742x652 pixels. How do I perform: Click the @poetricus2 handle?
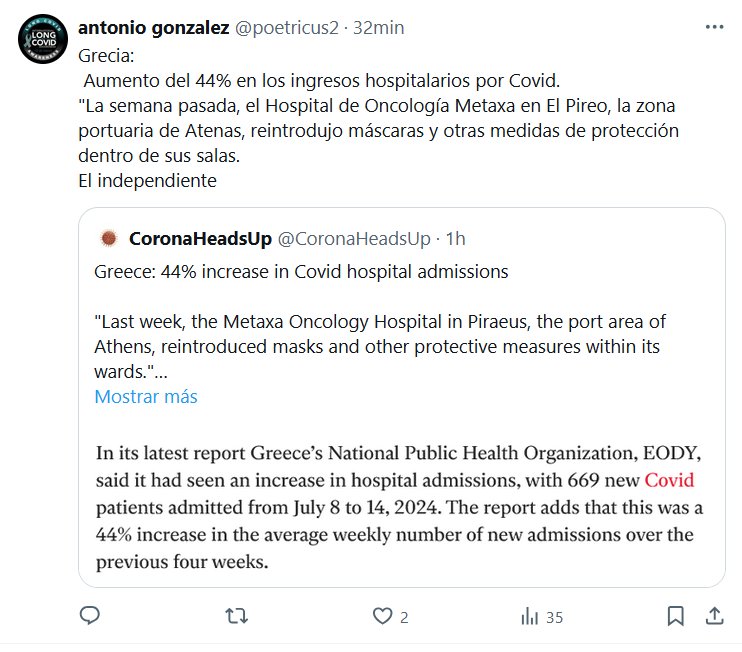[x=286, y=27]
